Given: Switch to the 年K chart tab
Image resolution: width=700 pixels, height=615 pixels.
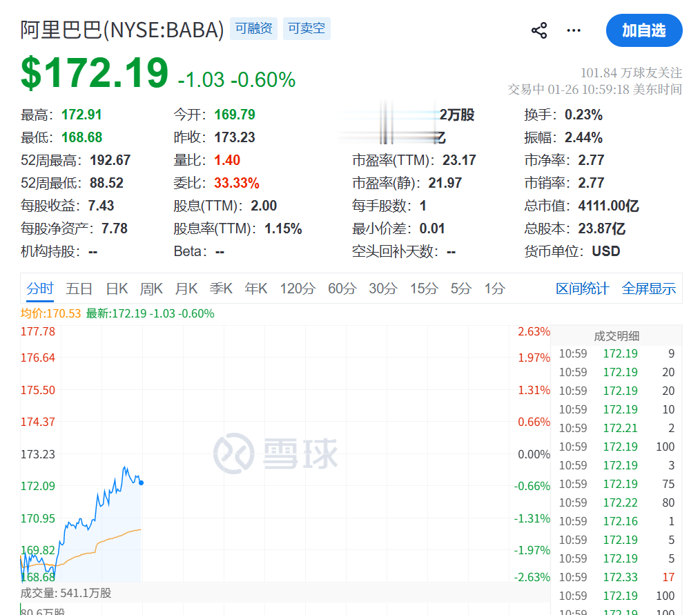Looking at the screenshot, I should 256,289.
